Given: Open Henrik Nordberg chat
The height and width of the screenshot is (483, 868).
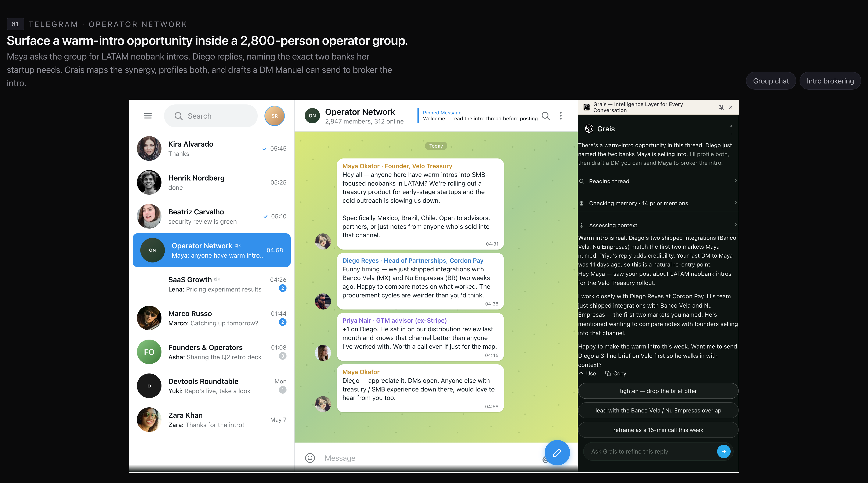Looking at the screenshot, I should (x=212, y=183).
